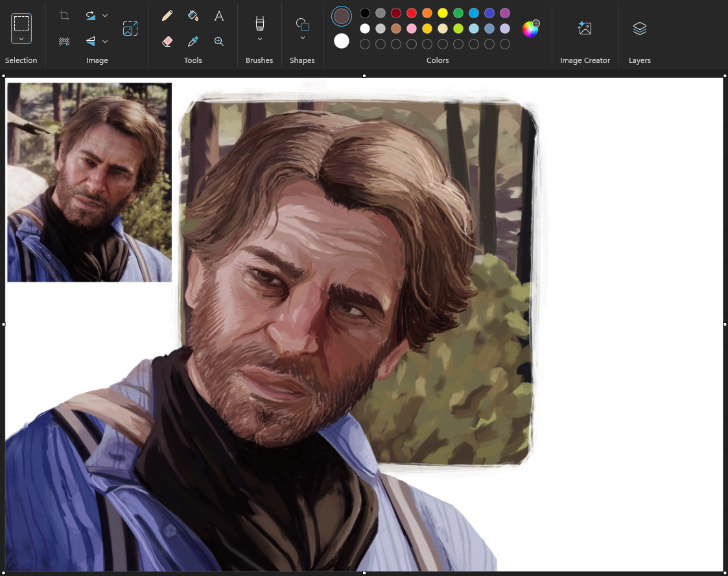
Task: Expand the Selection options dropdown
Action: (21, 40)
